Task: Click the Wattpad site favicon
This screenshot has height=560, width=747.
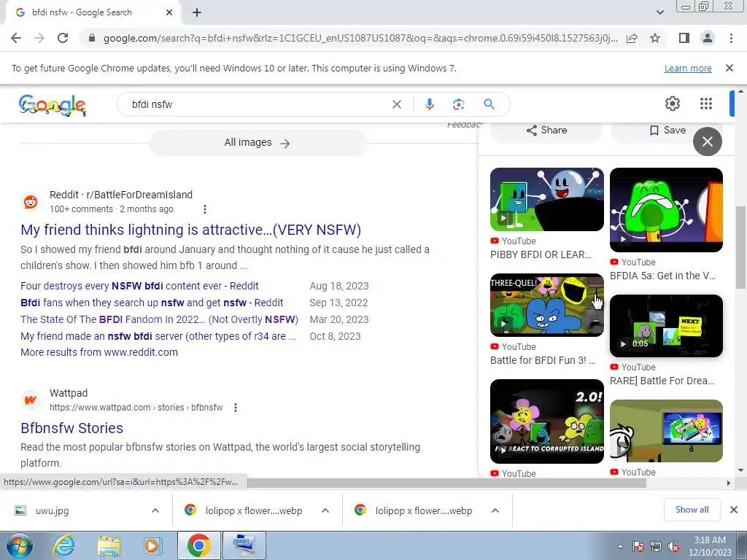Action: [31, 400]
